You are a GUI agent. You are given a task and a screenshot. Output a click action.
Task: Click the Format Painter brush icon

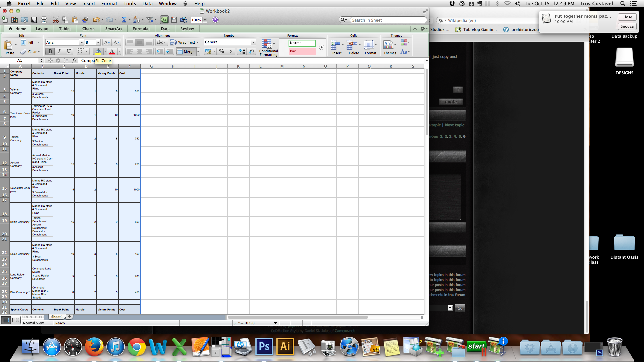[x=85, y=20]
